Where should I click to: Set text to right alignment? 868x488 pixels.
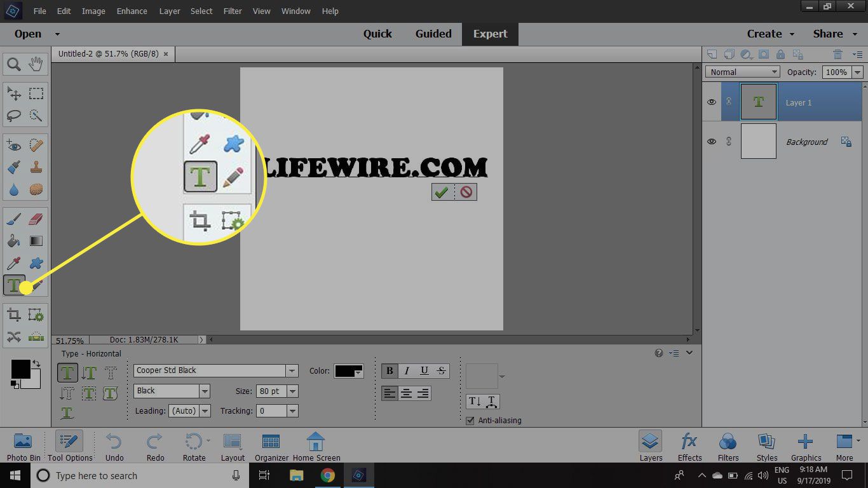(423, 394)
